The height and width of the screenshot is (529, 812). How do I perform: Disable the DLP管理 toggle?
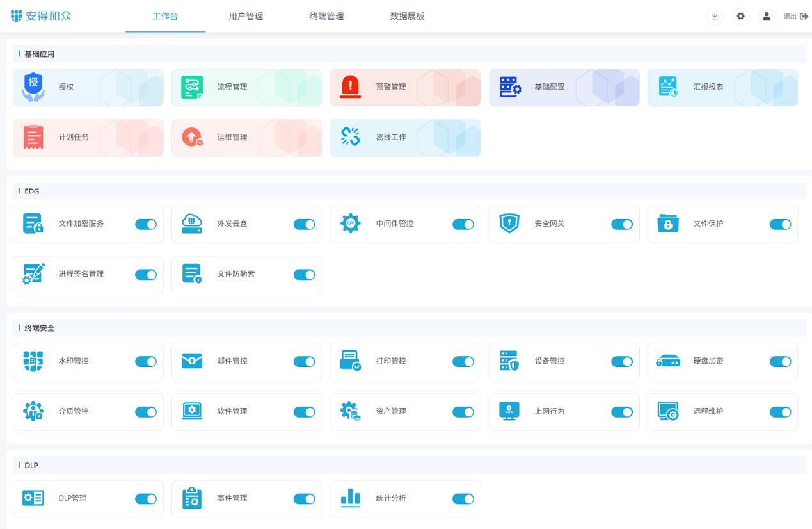coord(145,498)
